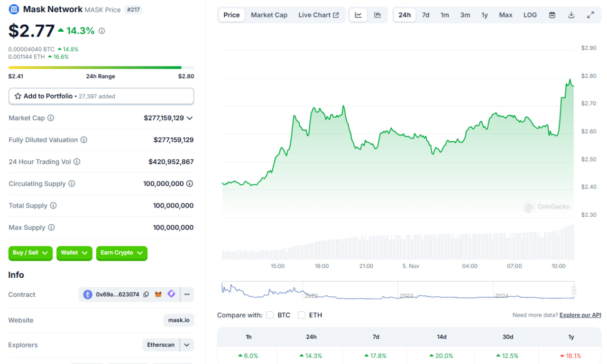This screenshot has height=364, width=607.
Task: Select the 1y time range
Action: (x=485, y=15)
